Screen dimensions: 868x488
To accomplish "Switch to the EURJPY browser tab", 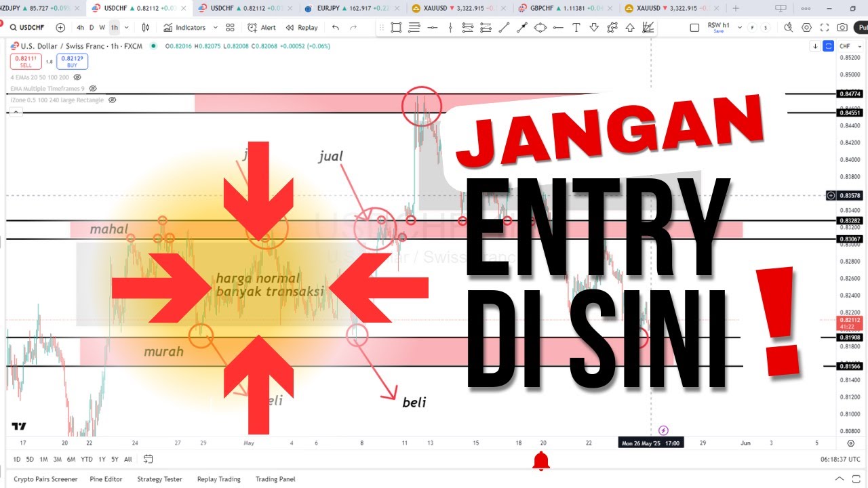I will (x=353, y=8).
